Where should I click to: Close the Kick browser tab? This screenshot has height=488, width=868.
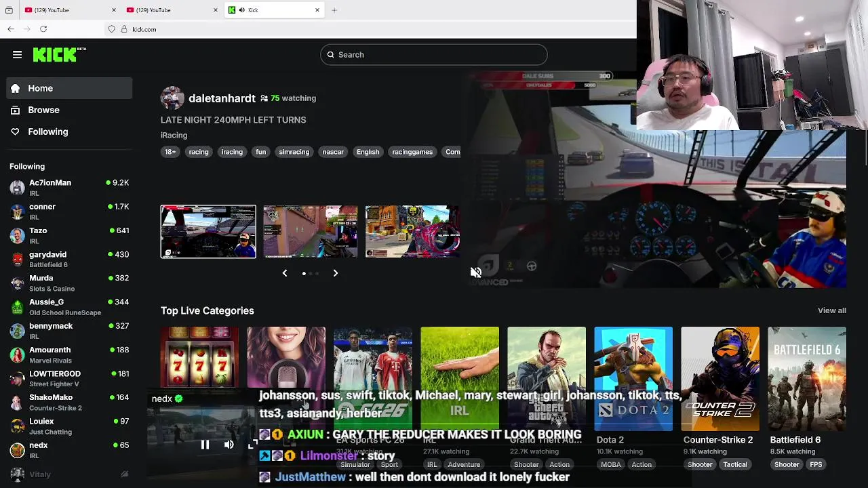[317, 10]
